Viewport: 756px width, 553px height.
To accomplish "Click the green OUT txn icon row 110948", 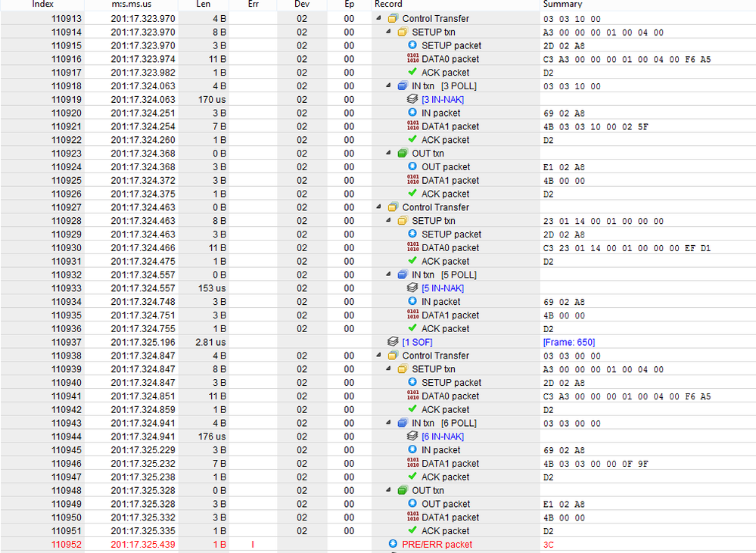I will (x=403, y=490).
